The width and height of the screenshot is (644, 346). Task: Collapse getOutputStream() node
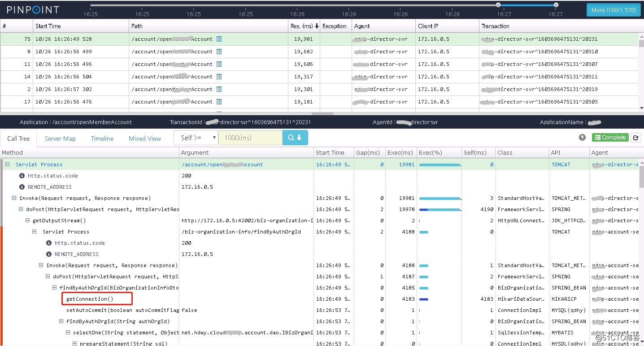(x=28, y=221)
